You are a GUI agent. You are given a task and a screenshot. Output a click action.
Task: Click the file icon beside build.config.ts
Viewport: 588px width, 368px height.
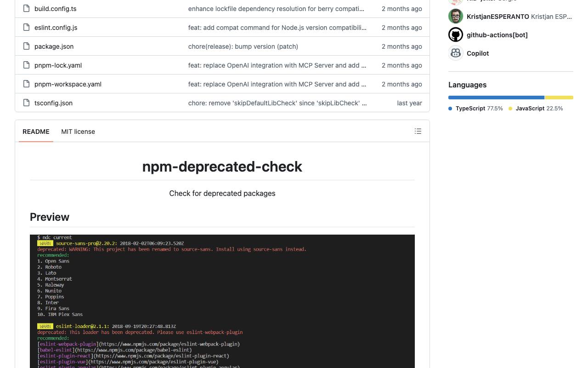click(x=26, y=8)
